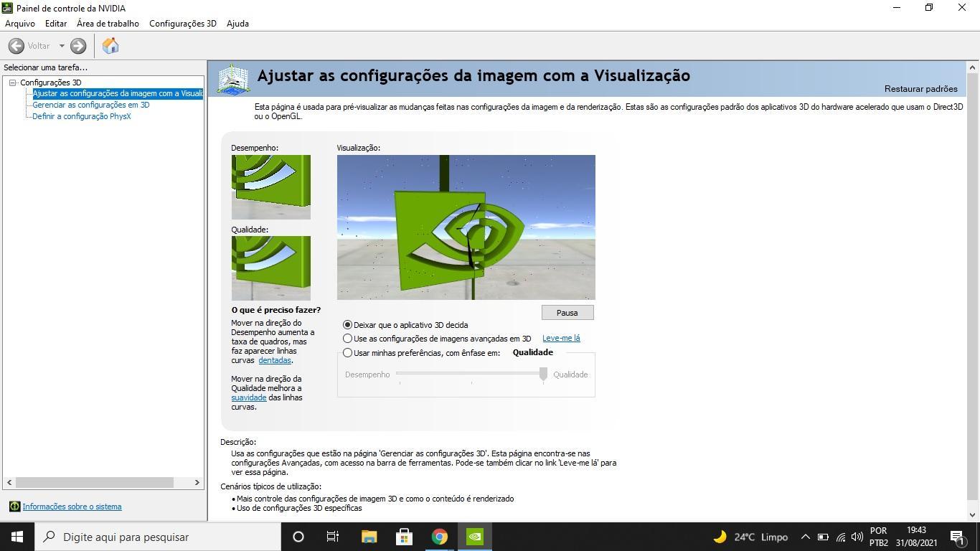Viewport: 980px width, 551px height.
Task: Click the Back arrow icon
Action: click(17, 46)
